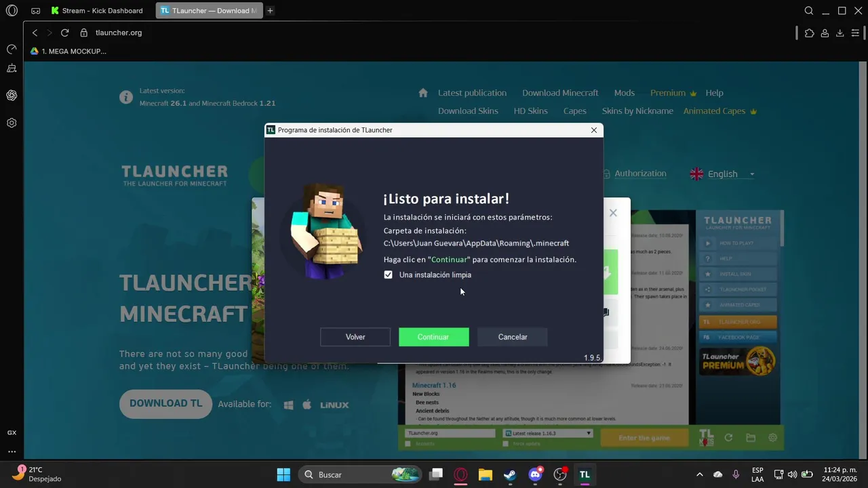This screenshot has width=868, height=488.
Task: Open GX Cleaner sidebar icon
Action: [x=12, y=68]
